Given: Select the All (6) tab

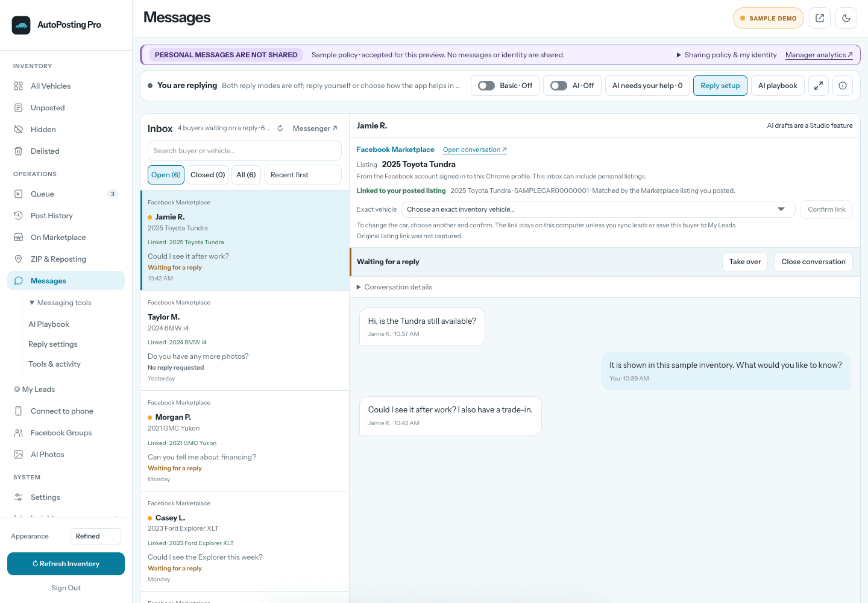Looking at the screenshot, I should [246, 175].
